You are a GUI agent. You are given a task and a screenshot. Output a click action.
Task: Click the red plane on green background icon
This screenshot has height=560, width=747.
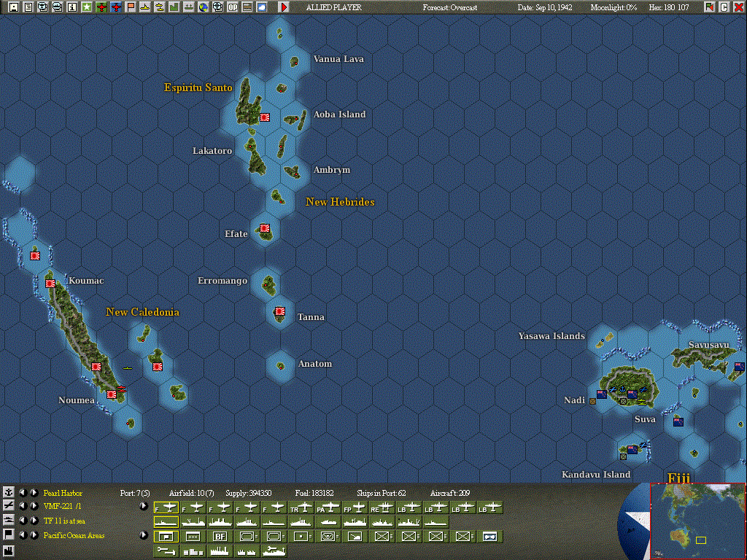(x=101, y=7)
